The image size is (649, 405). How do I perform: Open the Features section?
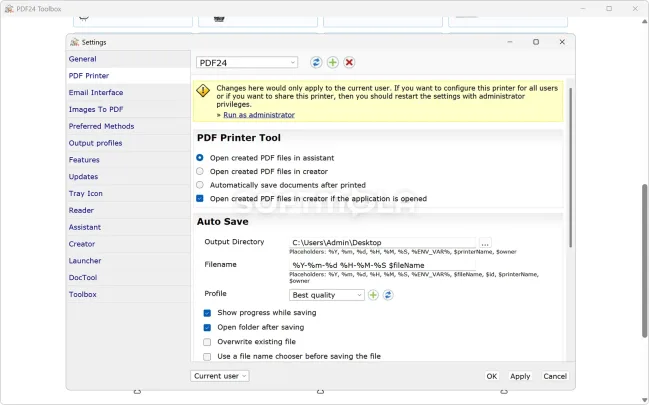(128, 160)
